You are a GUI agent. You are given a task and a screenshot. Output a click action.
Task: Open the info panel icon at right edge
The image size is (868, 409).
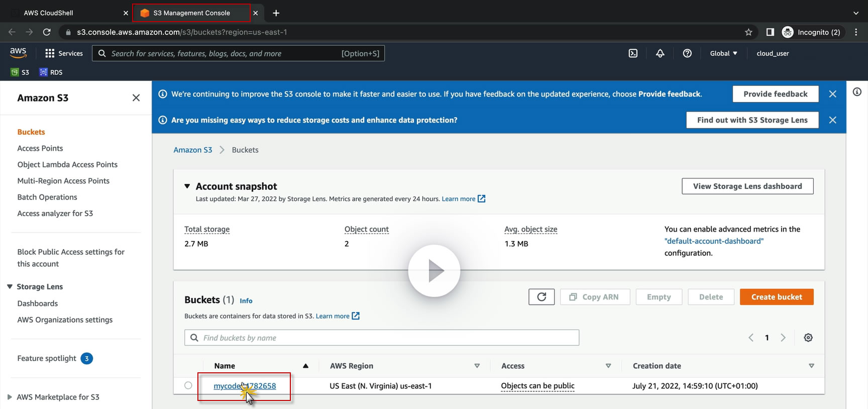[x=857, y=92]
